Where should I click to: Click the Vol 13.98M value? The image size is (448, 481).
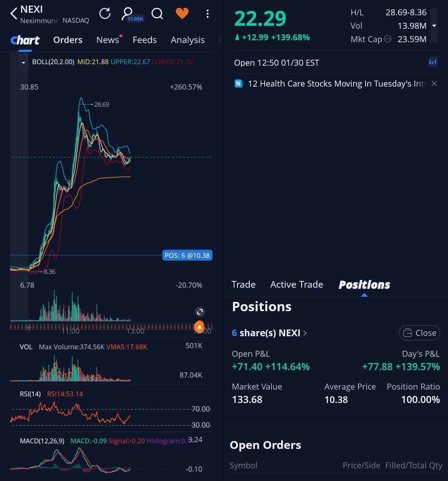(x=412, y=26)
